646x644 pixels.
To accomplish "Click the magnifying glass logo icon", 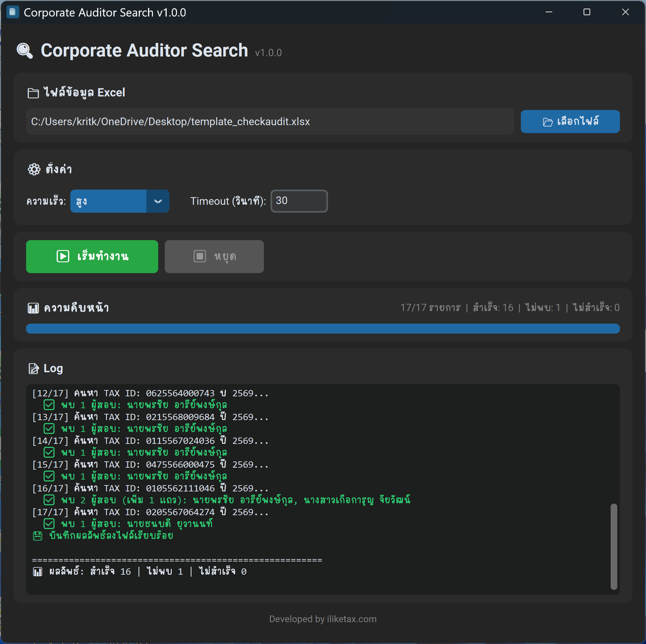I will 25,51.
